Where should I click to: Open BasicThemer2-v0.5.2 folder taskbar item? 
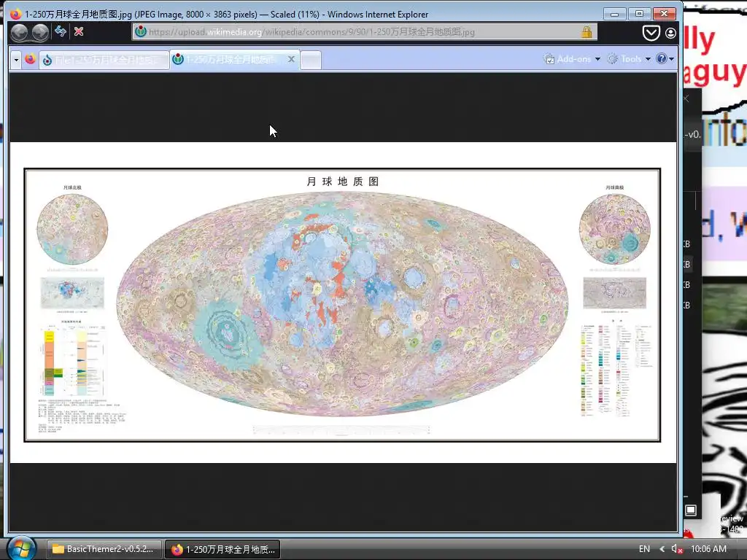(x=104, y=549)
